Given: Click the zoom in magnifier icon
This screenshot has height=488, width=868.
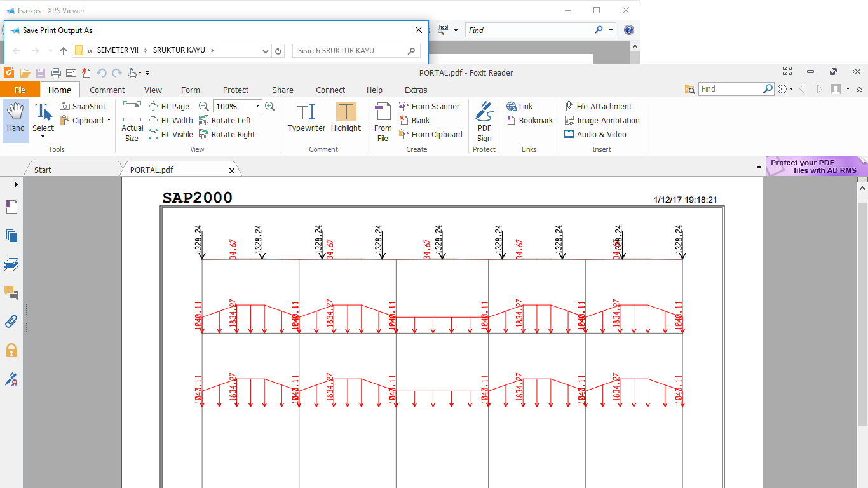Looking at the screenshot, I should coord(270,107).
